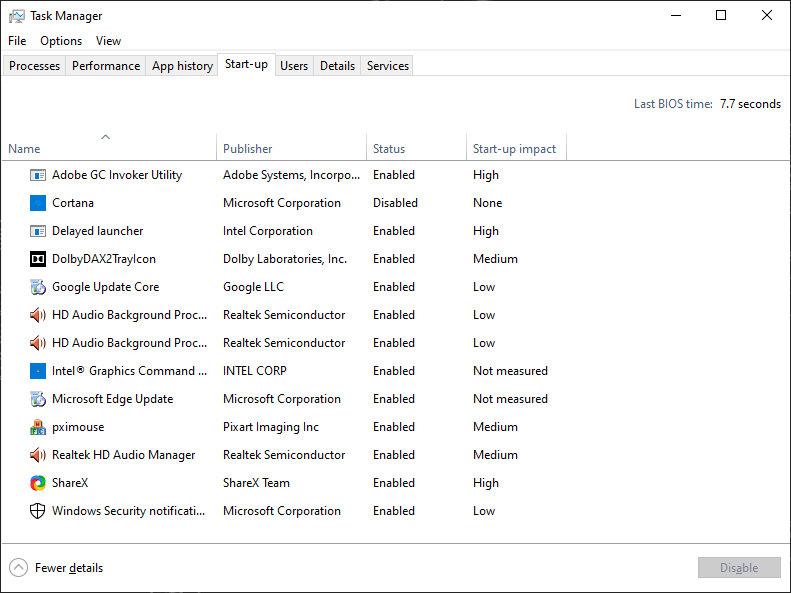This screenshot has width=791, height=593.
Task: Switch to the Performance tab
Action: click(106, 66)
